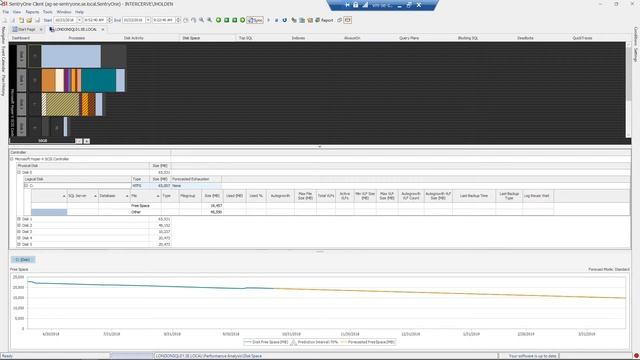Adjust the Start time spinner
Viewport: 640px width, 360px height.
[x=109, y=20]
